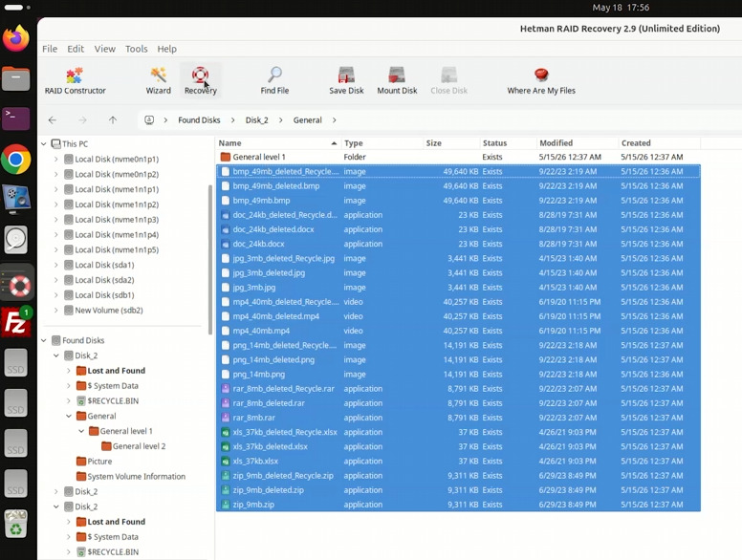742x560 pixels.
Task: Open the Help menu
Action: point(166,49)
